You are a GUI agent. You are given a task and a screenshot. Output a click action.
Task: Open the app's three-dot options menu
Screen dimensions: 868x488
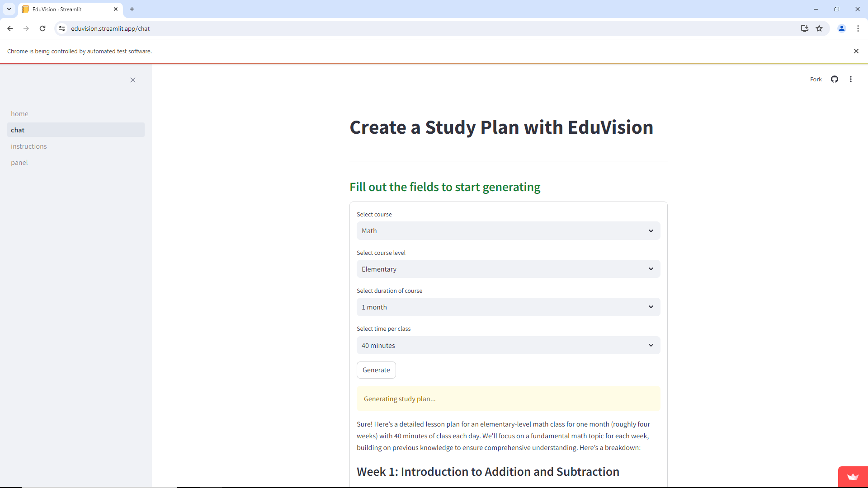[851, 79]
